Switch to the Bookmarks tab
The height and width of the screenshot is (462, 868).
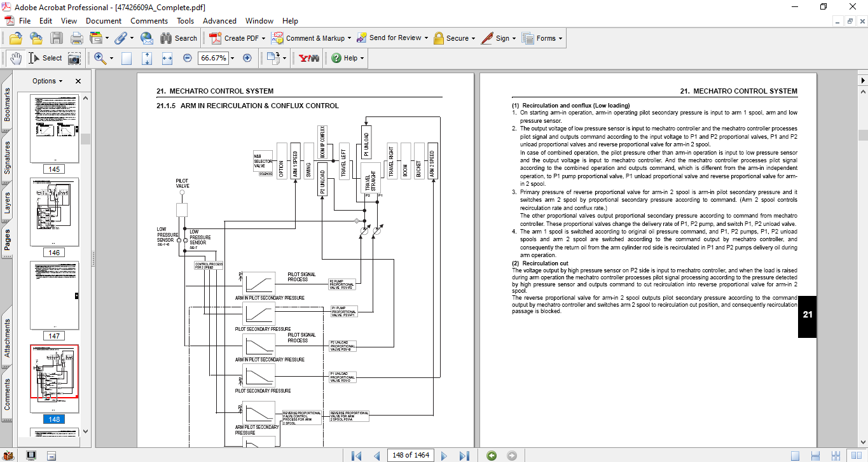coord(7,104)
